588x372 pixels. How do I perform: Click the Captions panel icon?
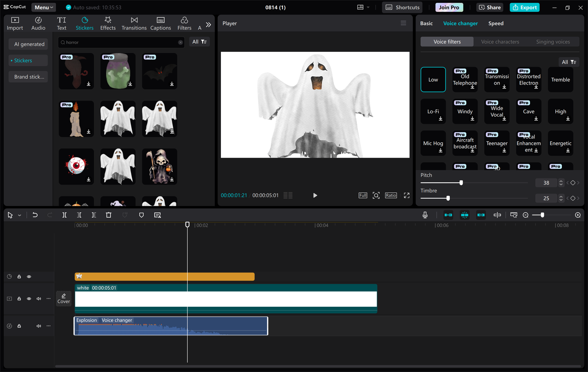click(x=160, y=23)
